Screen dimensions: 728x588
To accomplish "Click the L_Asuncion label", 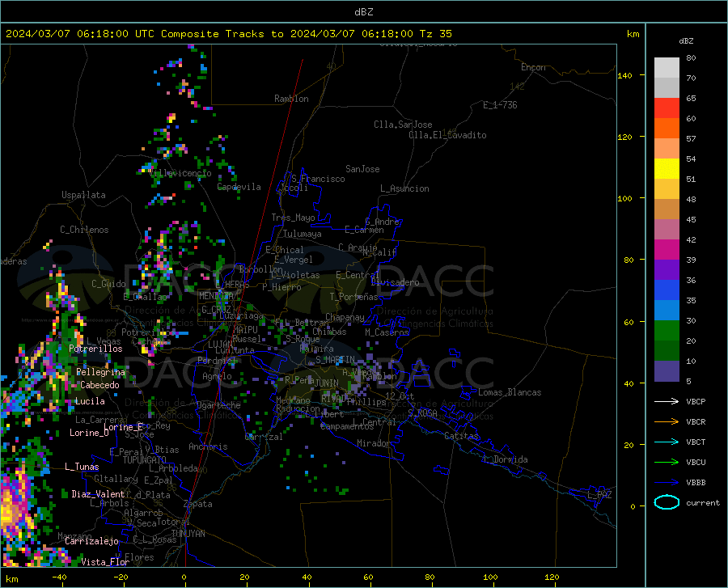I will click(x=404, y=188).
